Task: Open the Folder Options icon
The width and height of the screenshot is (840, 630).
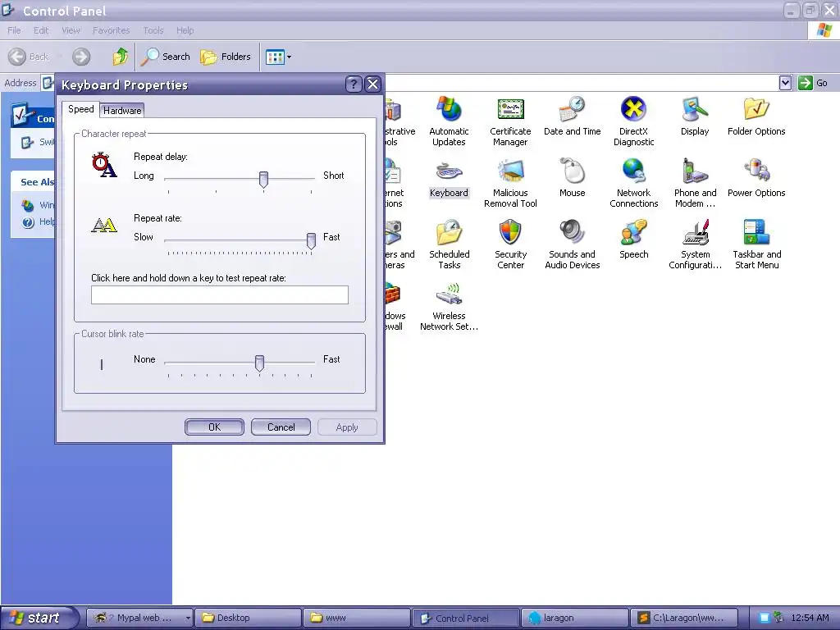Action: tap(756, 116)
